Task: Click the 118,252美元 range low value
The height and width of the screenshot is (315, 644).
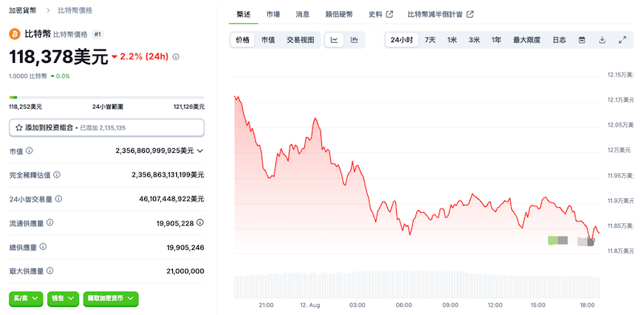Action: (x=26, y=107)
